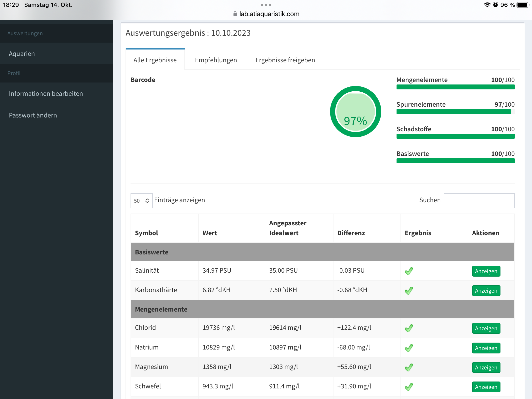Image resolution: width=532 pixels, height=399 pixels.
Task: Click the Magnesium result checkmark
Action: (409, 367)
